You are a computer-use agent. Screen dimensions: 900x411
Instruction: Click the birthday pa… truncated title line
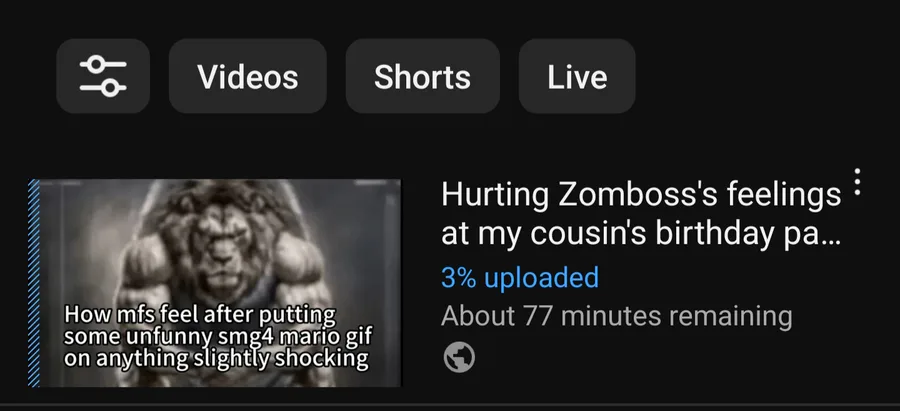click(641, 232)
